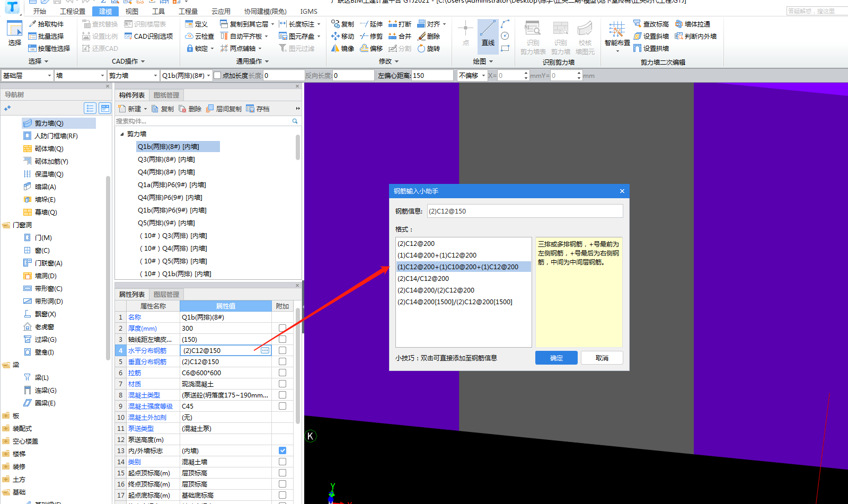Click the 复制 copy tool in ribbon
The height and width of the screenshot is (504, 848).
click(x=342, y=24)
